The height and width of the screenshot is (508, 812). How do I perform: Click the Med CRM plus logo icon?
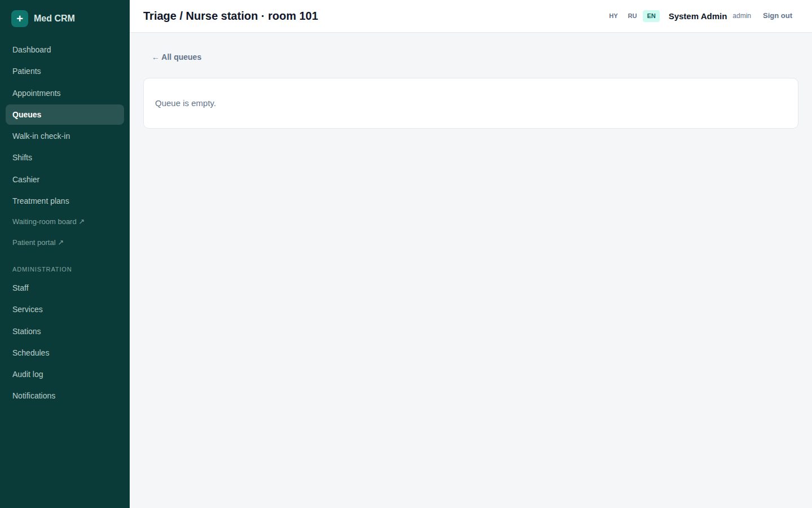click(x=20, y=19)
